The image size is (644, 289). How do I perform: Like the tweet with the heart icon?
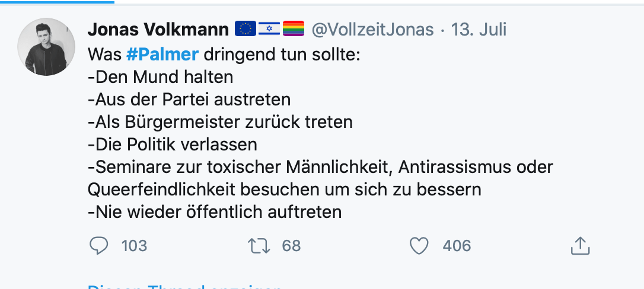pyautogui.click(x=419, y=246)
